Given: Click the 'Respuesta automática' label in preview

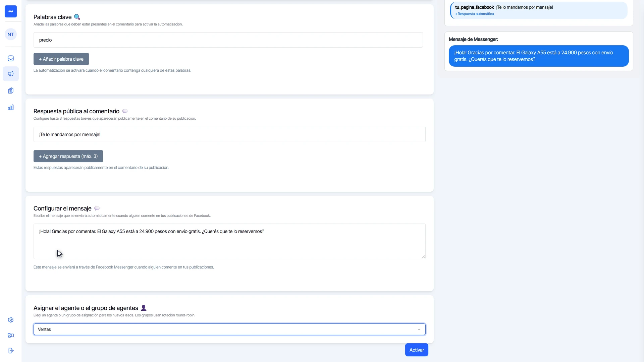Looking at the screenshot, I should (476, 14).
